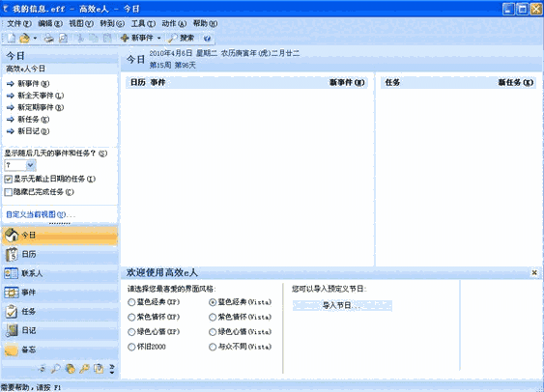Click the printer icon in toolbar
The height and width of the screenshot is (392, 544).
[49, 38]
